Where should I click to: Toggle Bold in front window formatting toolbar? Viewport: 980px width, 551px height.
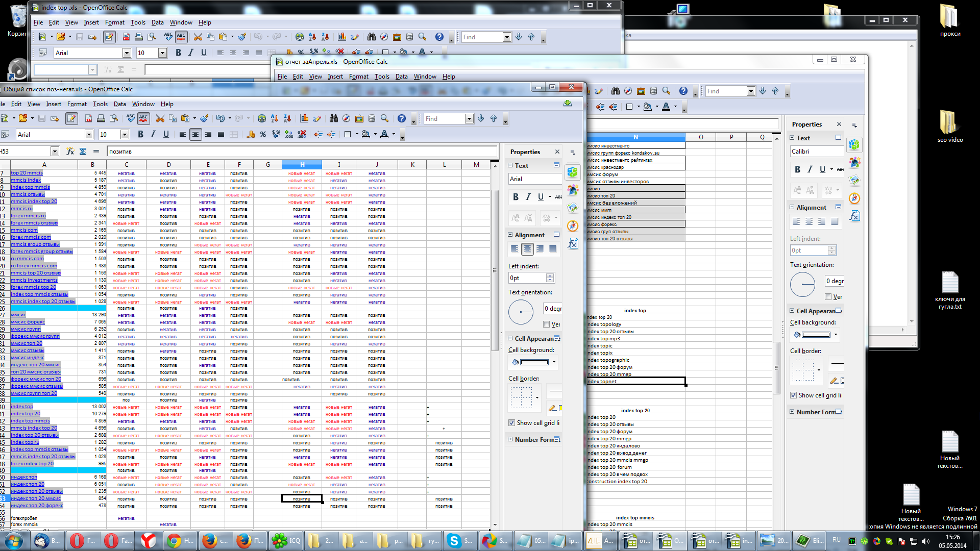click(x=140, y=134)
